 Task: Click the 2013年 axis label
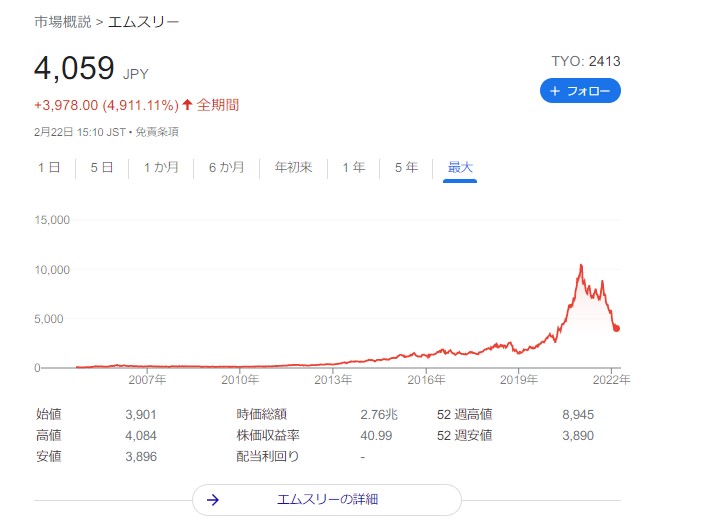tap(333, 380)
